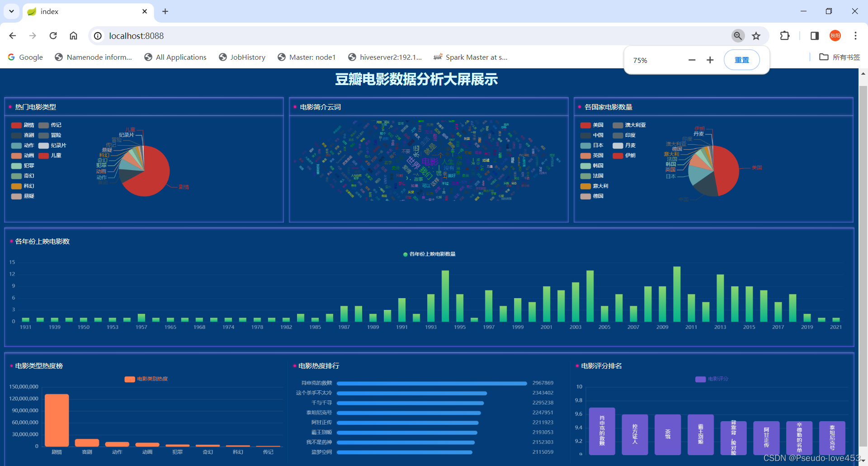Toggle 中国 legend in country pie

pyautogui.click(x=592, y=135)
